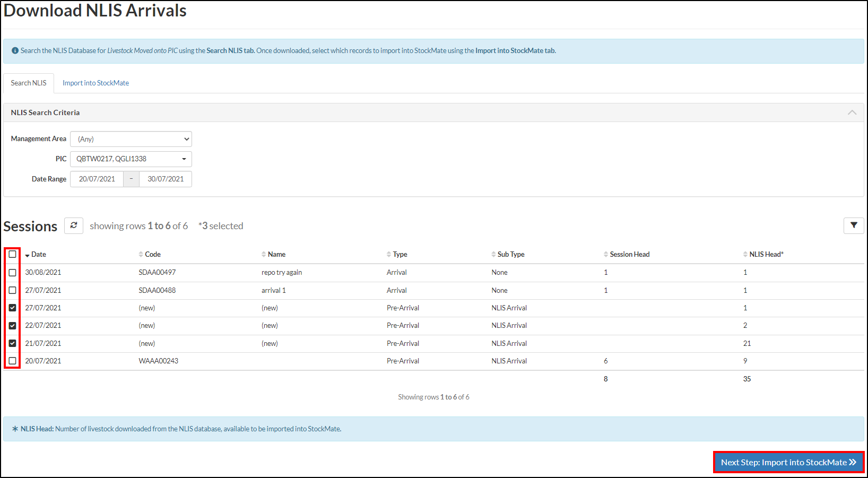Open session head link for SDAA00497

click(606, 272)
